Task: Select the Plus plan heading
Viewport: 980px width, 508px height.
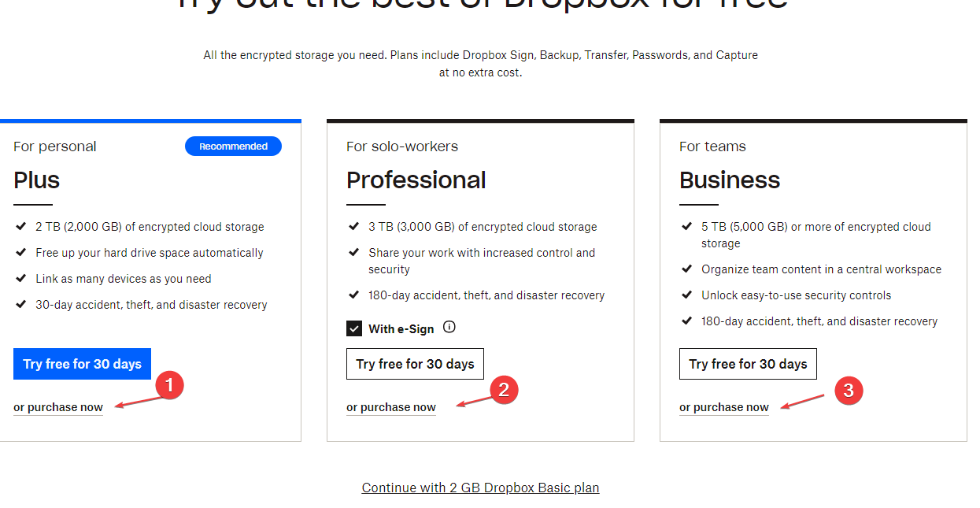Action: (37, 180)
